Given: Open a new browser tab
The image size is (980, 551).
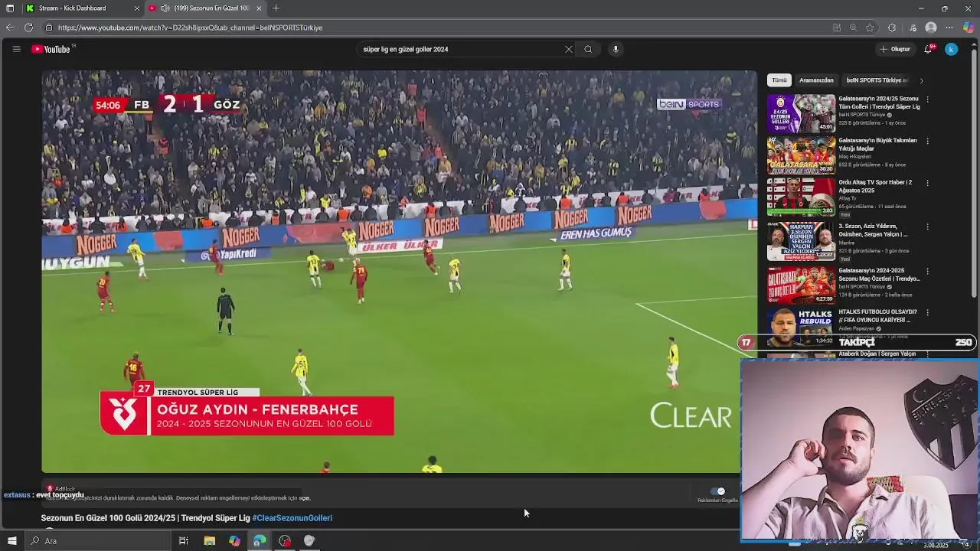Looking at the screenshot, I should pyautogui.click(x=276, y=8).
